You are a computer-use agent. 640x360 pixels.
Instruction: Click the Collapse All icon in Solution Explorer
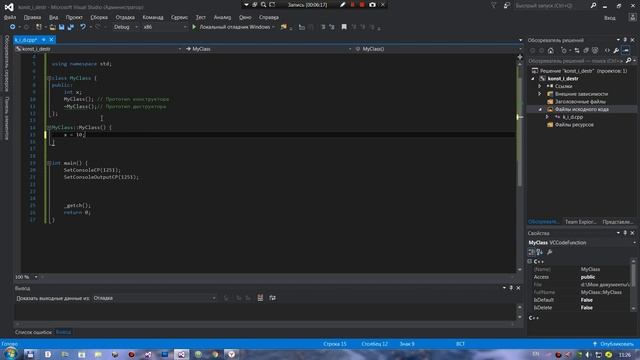click(586, 51)
